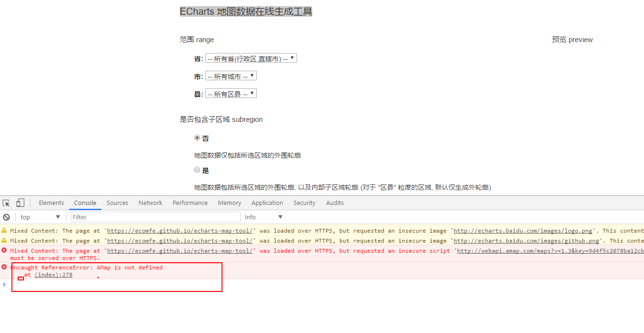Open the top execution context dropdown

click(x=41, y=217)
